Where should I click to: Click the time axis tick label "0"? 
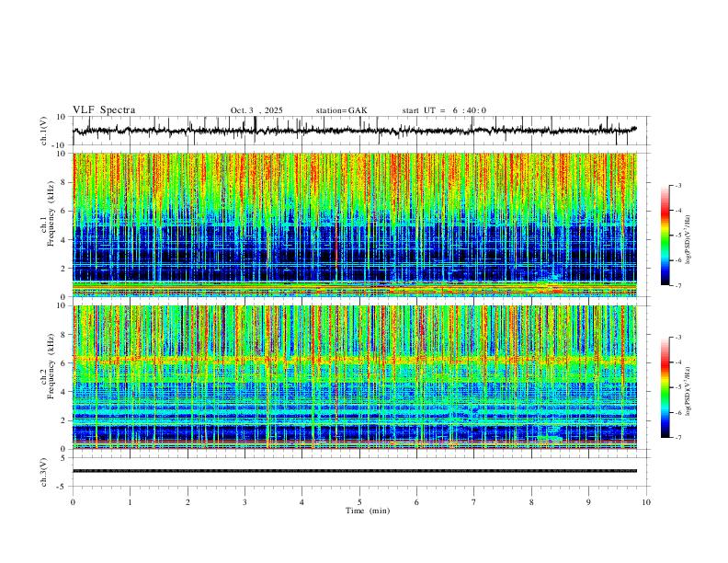(x=73, y=502)
